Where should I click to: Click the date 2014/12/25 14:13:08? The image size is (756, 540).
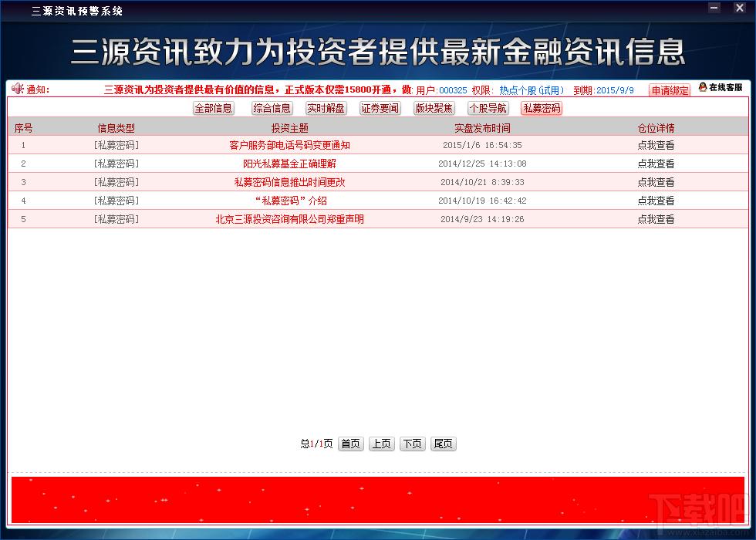[482, 164]
